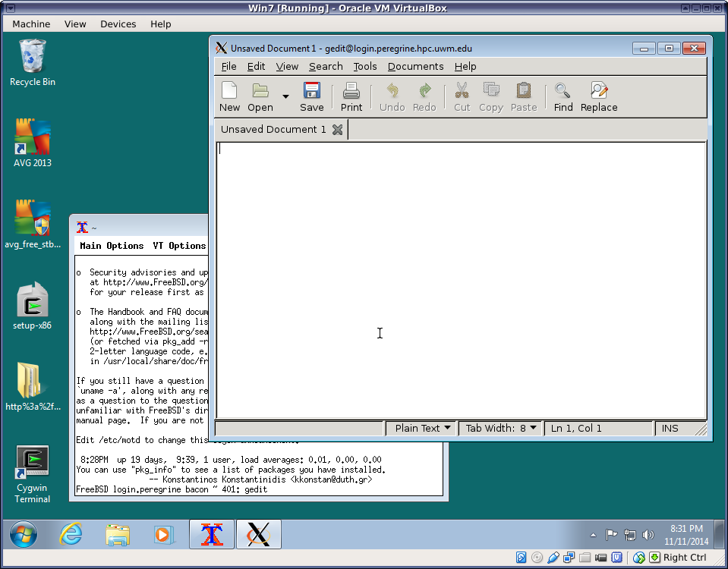Click the taskbar clock showing 8:31 PM
The width and height of the screenshot is (728, 569).
click(686, 535)
